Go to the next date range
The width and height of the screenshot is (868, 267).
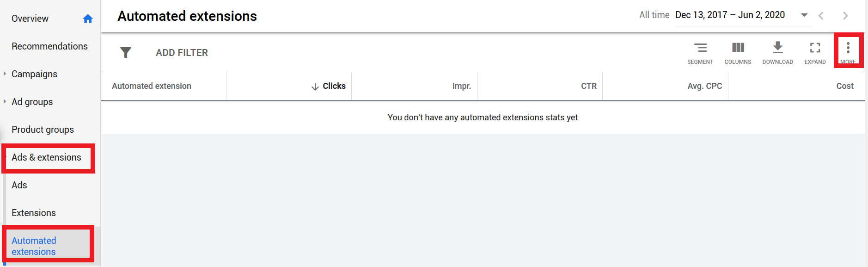pos(845,16)
